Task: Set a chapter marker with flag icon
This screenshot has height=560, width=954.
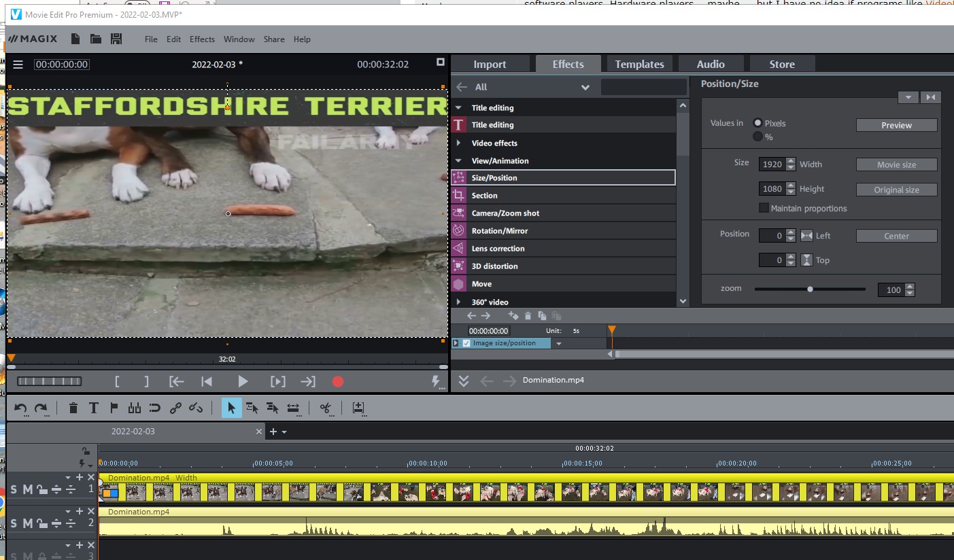Action: coord(114,408)
